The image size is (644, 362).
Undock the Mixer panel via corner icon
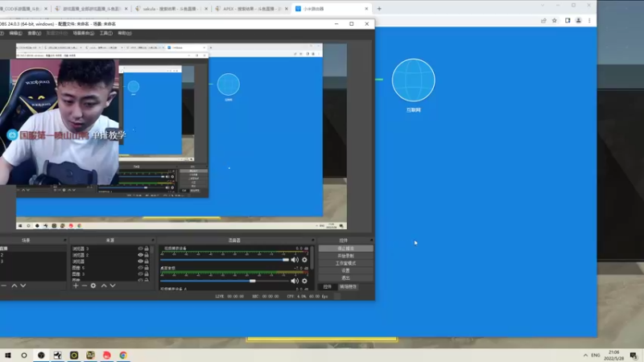tap(312, 241)
